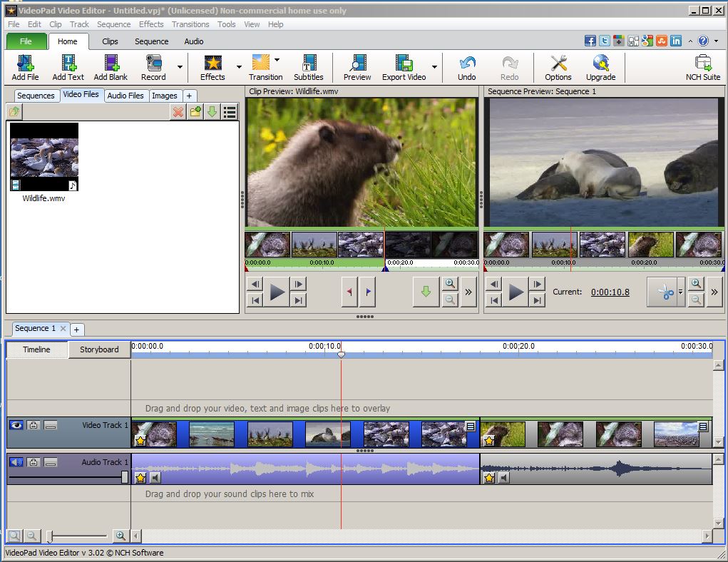Open the Options dialog
The height and width of the screenshot is (562, 728).
coord(558,68)
